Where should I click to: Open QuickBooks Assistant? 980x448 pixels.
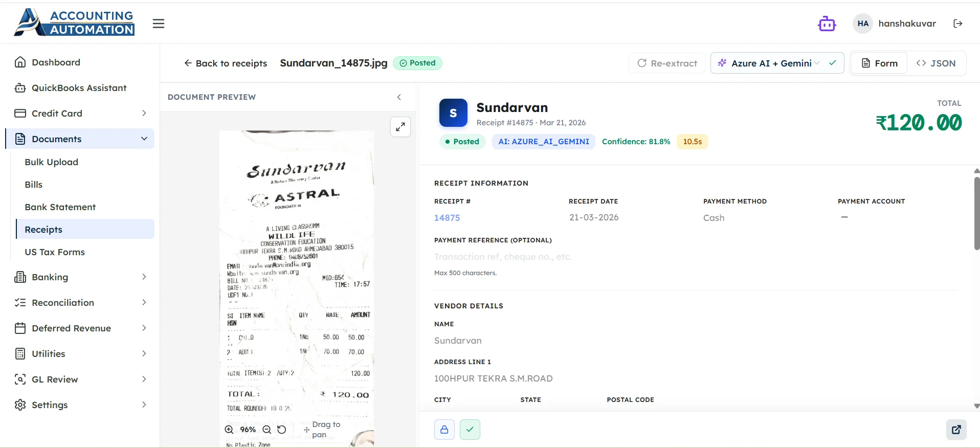[x=80, y=88]
